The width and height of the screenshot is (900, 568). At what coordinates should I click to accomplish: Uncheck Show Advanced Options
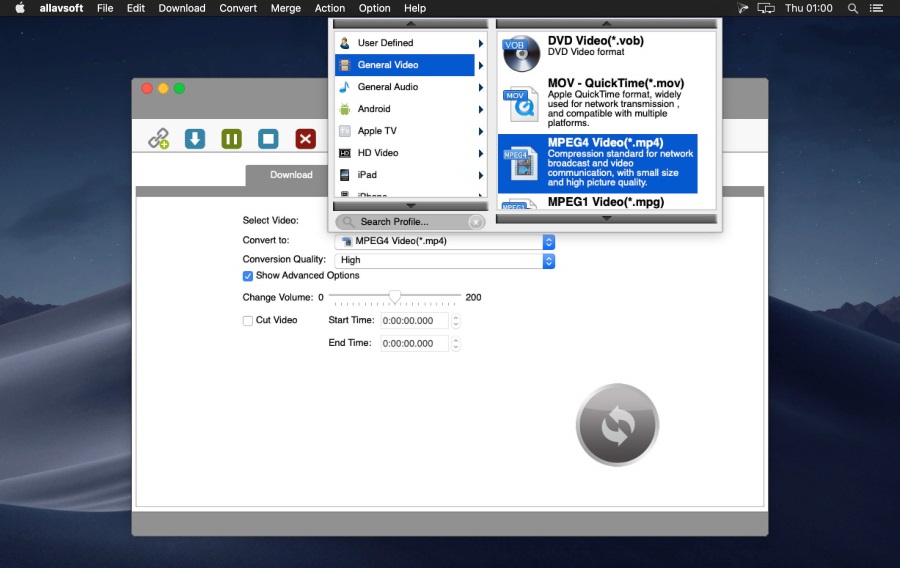pos(247,276)
